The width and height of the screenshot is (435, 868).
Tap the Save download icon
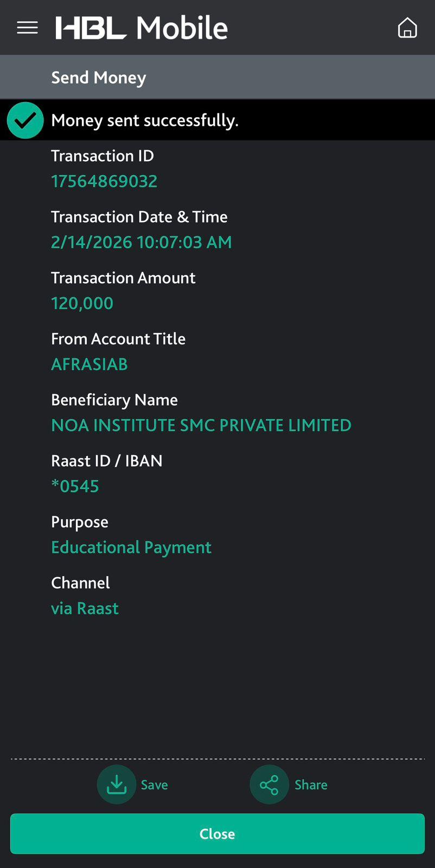116,784
